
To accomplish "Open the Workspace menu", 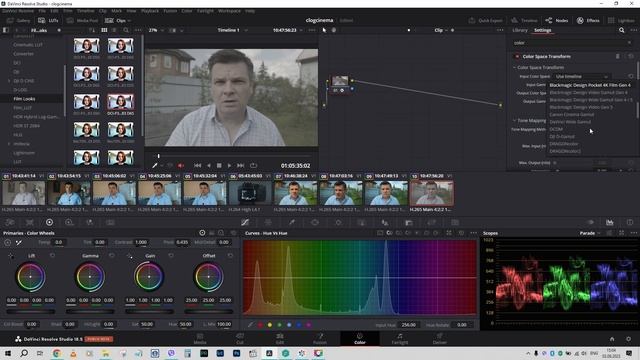I will 229,11.
